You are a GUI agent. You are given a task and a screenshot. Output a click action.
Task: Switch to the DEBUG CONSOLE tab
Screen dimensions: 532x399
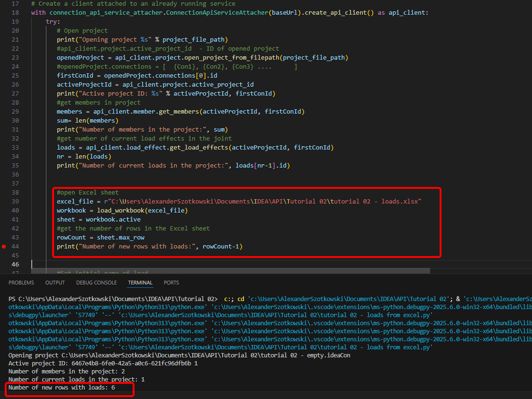[96, 282]
